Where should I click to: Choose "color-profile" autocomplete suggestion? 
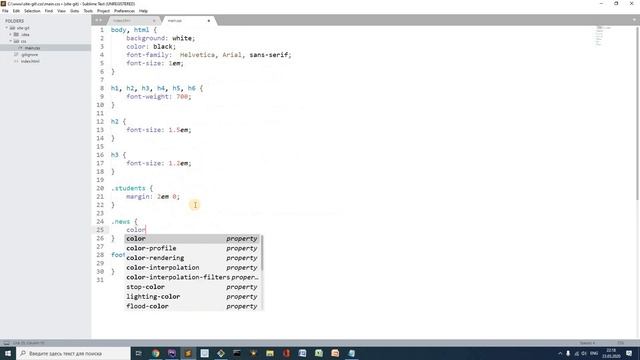tap(192, 248)
